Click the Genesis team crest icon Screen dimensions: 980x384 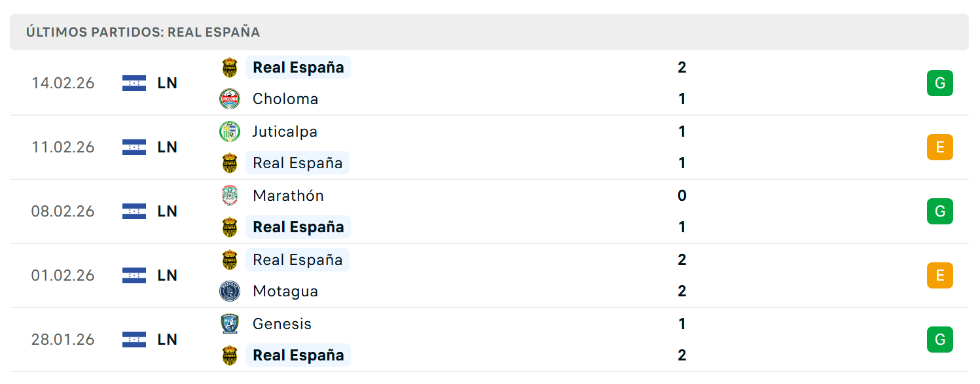230,324
